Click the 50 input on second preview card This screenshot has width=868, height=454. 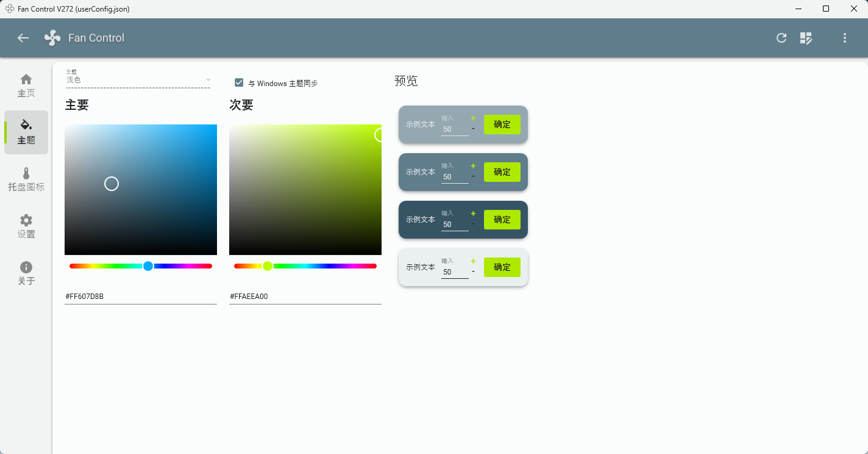(x=455, y=177)
